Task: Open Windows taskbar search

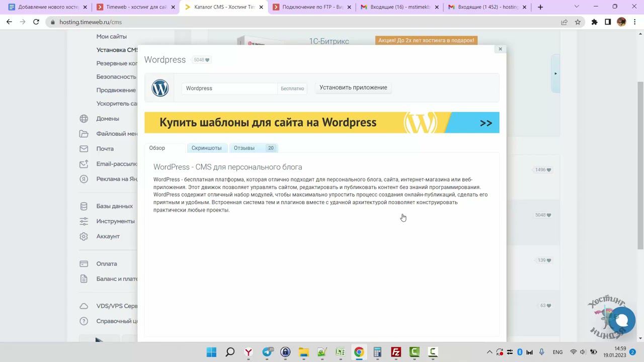Action: 230,352
